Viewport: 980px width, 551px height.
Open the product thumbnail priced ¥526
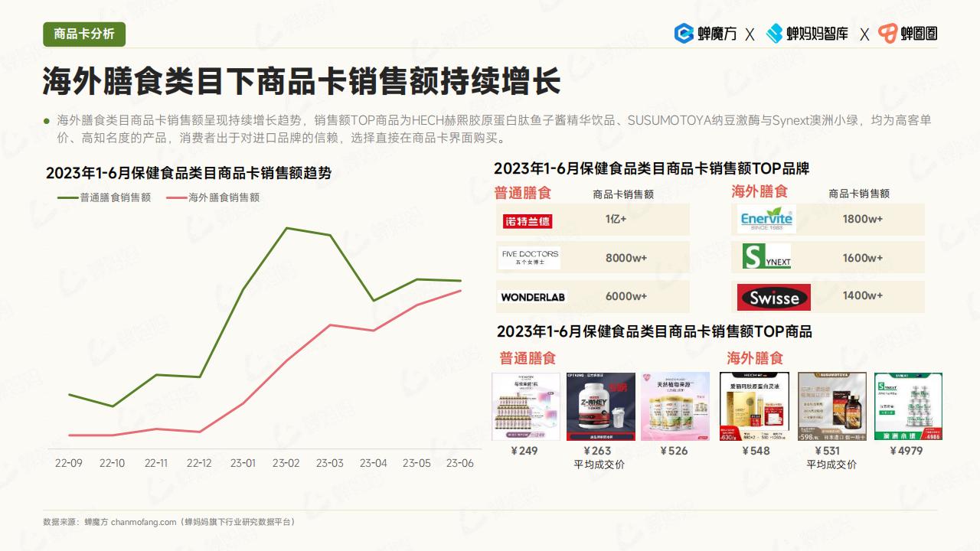tap(675, 406)
